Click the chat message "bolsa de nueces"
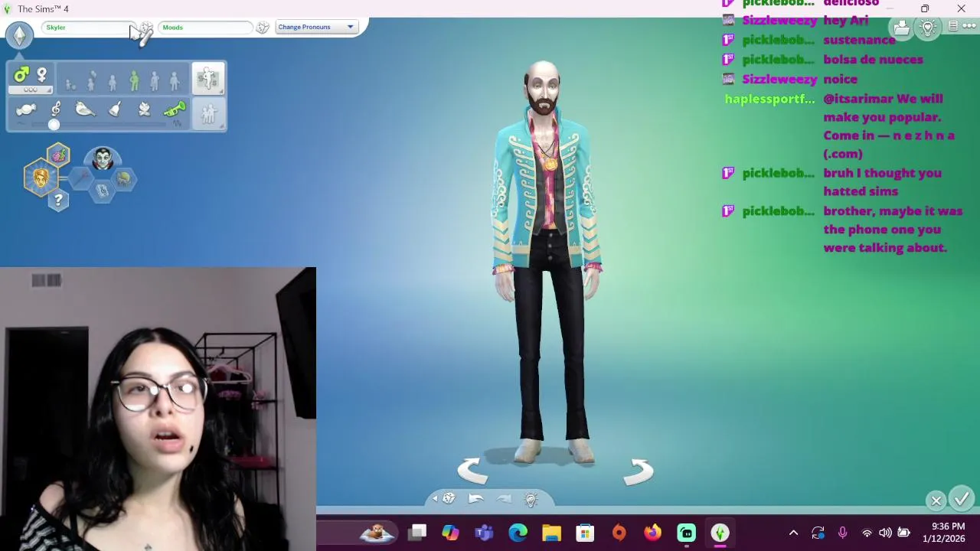The height and width of the screenshot is (551, 980). (x=873, y=60)
